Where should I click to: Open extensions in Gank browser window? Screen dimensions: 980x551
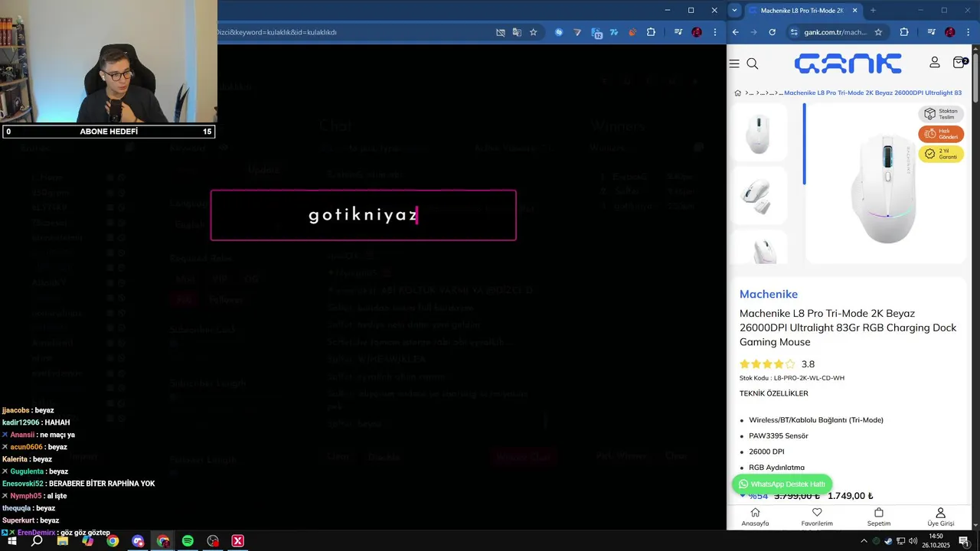point(904,32)
